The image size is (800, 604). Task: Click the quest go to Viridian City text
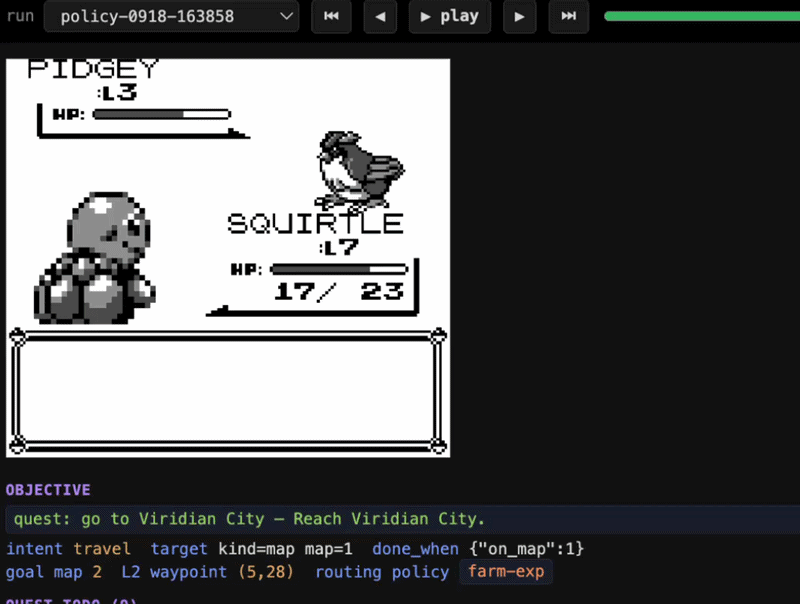point(249,519)
